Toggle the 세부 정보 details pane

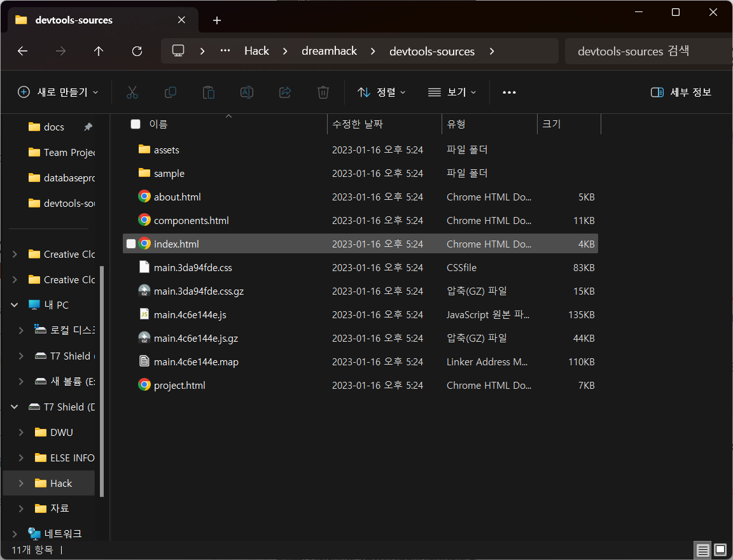tap(681, 92)
